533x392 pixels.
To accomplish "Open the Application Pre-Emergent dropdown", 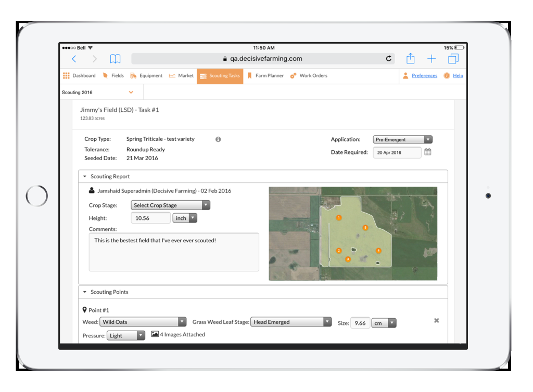I will pos(402,139).
